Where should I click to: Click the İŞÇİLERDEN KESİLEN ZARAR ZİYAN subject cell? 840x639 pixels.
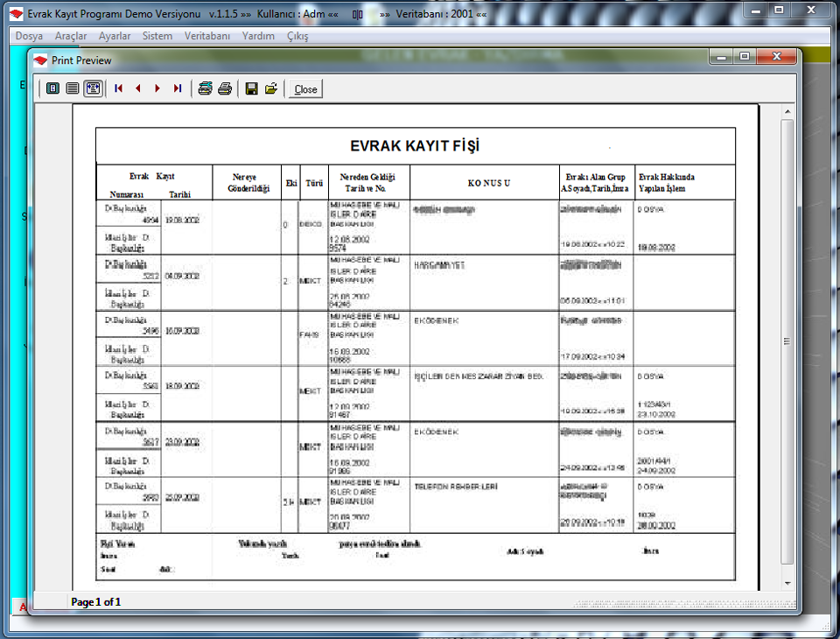[x=479, y=376]
